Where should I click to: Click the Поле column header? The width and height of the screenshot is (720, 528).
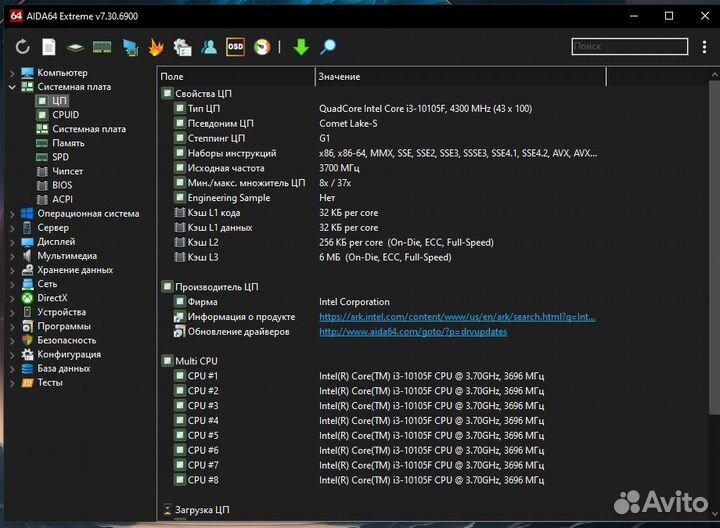click(236, 77)
